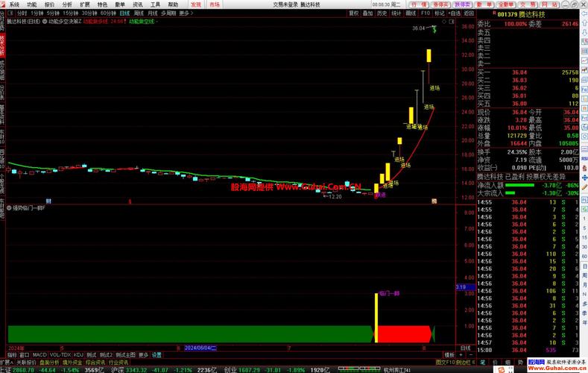588x373 pixels.
Task: Click the 盘面分析 button
Action: [x=48, y=362]
